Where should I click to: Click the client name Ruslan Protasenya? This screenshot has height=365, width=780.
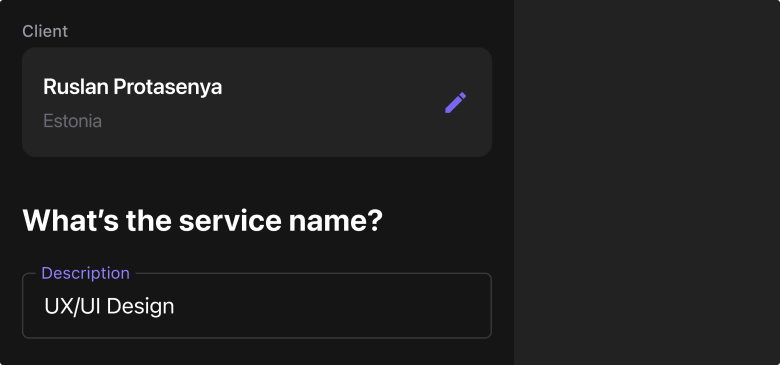pyautogui.click(x=132, y=87)
